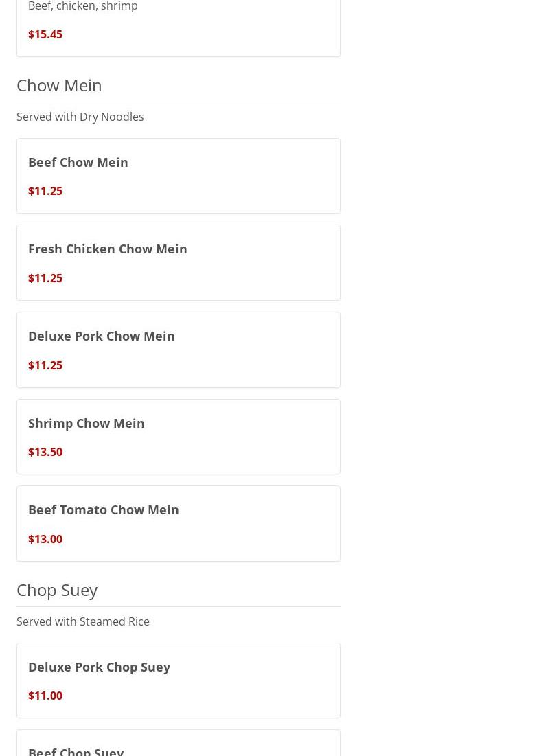Select Fresh Chicken Chow Mein
This screenshot has width=539, height=756.
click(x=108, y=249)
